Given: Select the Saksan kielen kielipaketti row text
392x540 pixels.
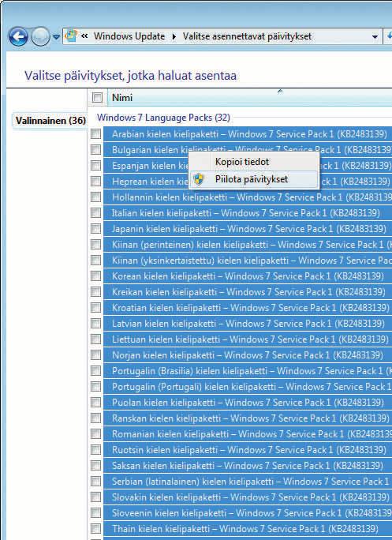Looking at the screenshot, I should tap(248, 466).
